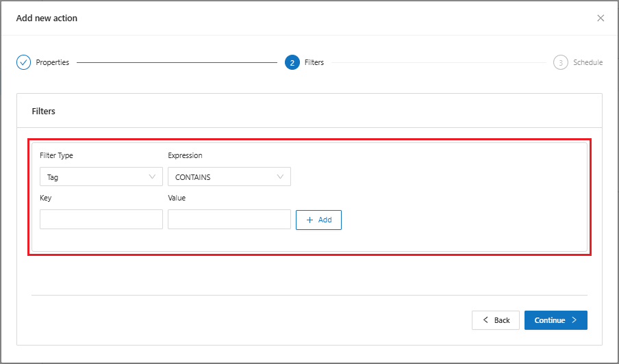Click the left chevron in Back button
This screenshot has width=619, height=364.
486,320
